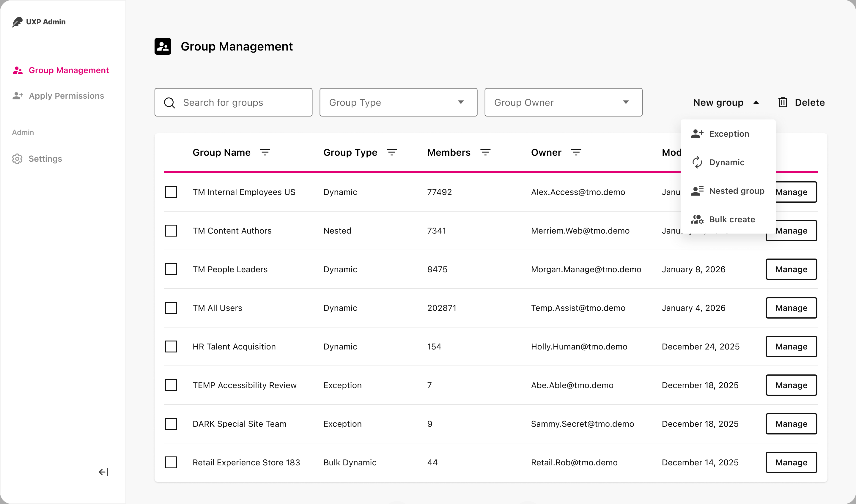This screenshot has height=504, width=856.
Task: Select the TM All Users checkbox
Action: tap(171, 308)
